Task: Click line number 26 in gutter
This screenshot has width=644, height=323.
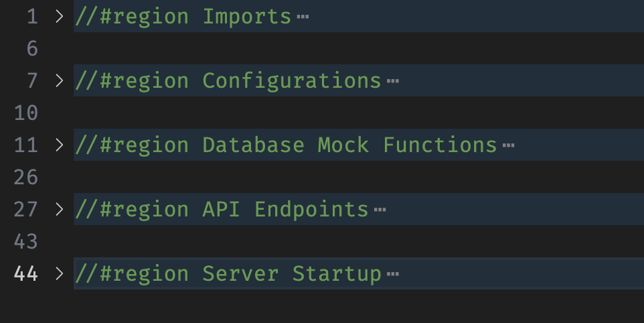Action: [x=26, y=177]
